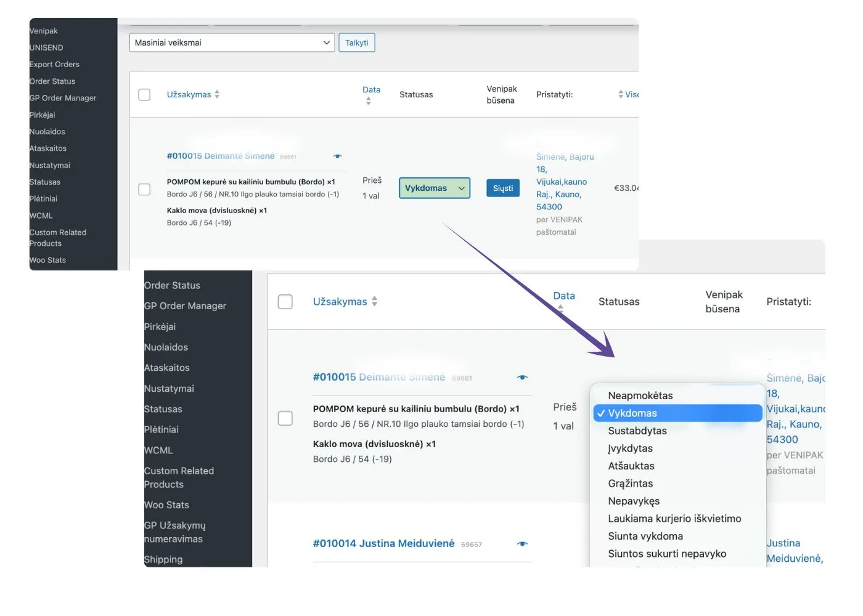Choose Sustabdytas in status list
This screenshot has width=863, height=616.
tap(637, 431)
